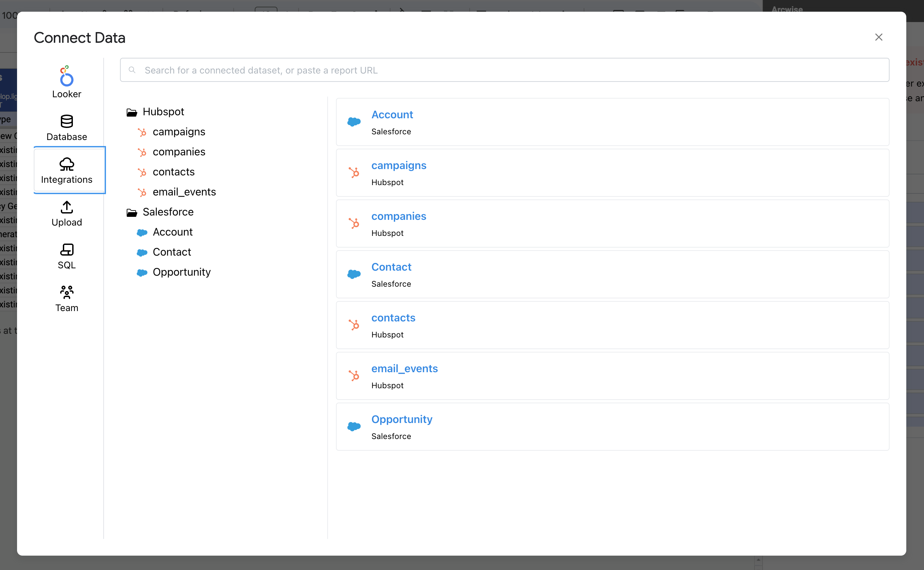Collapse the Hubspot folder

pyautogui.click(x=132, y=112)
